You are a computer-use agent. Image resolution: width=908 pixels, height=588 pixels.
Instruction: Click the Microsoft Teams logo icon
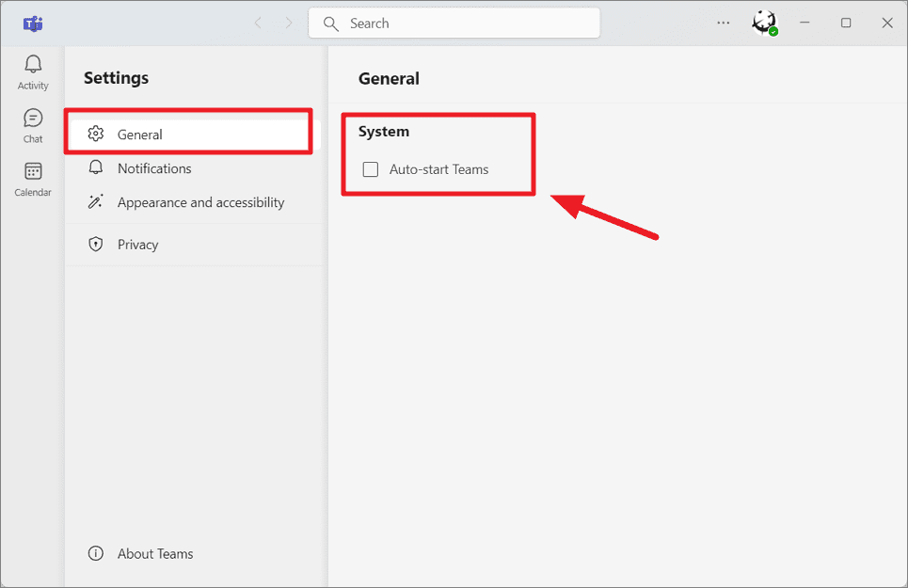coord(33,24)
